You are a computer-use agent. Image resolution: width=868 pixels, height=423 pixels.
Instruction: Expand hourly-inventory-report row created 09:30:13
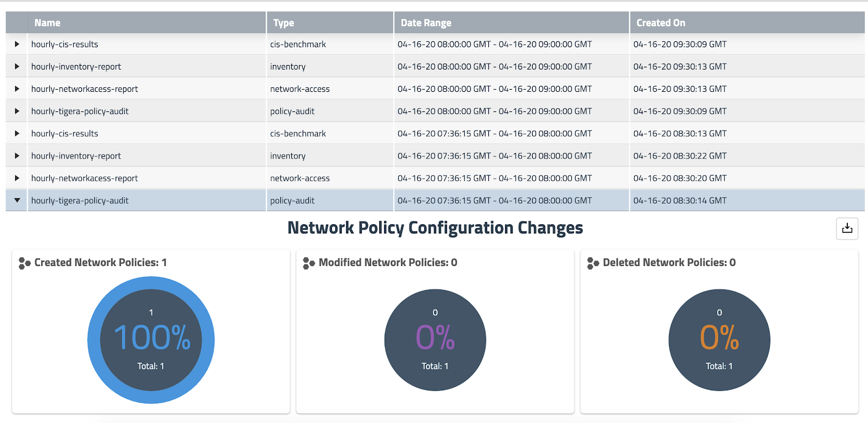point(17,66)
